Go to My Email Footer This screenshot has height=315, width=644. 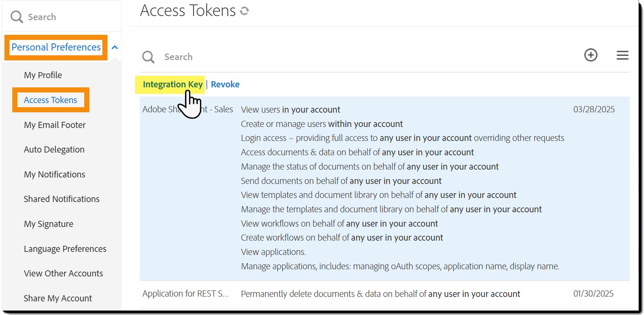click(x=55, y=125)
